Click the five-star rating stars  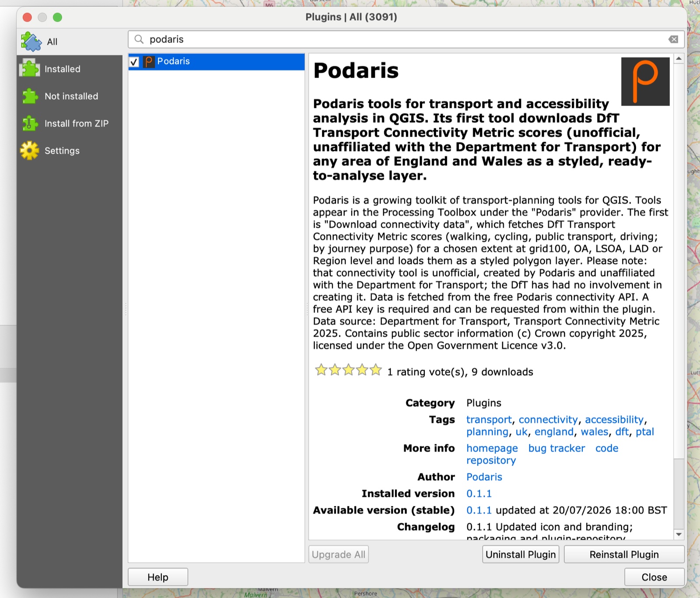pos(348,370)
